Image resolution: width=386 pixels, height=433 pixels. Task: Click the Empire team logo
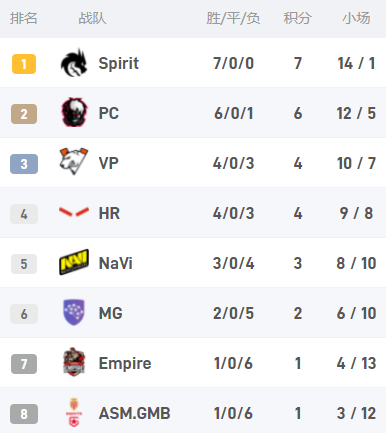[x=74, y=362]
